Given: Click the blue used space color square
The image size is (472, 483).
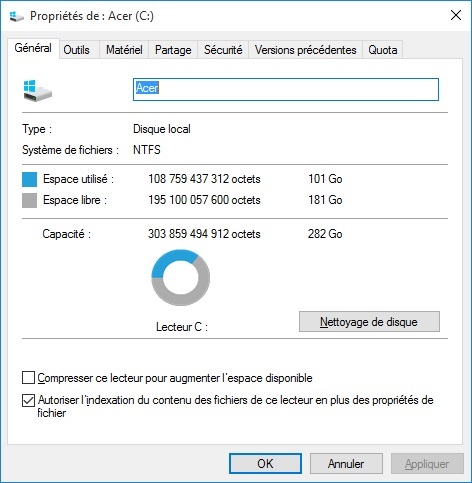Looking at the screenshot, I should pyautogui.click(x=29, y=179).
